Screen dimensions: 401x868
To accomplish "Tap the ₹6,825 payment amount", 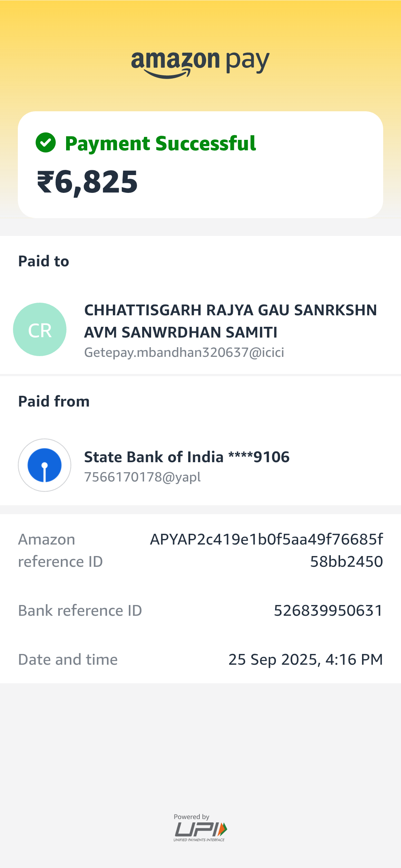I will tap(88, 182).
